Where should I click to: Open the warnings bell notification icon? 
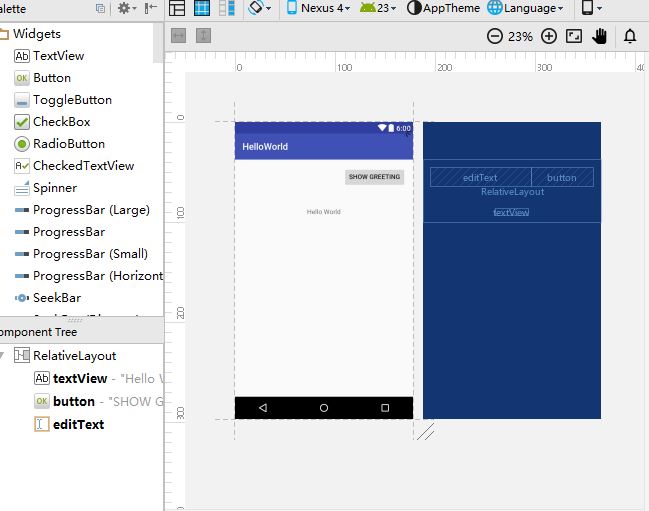[630, 36]
